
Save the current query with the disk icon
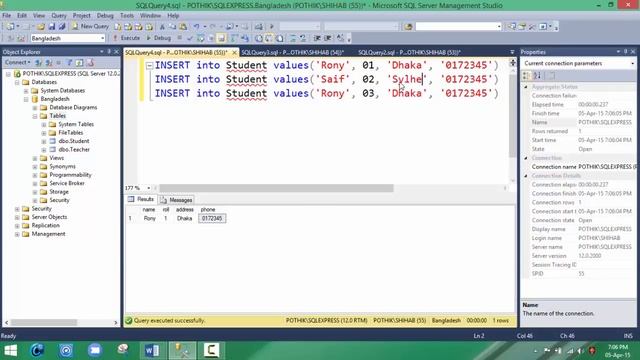coord(52,27)
